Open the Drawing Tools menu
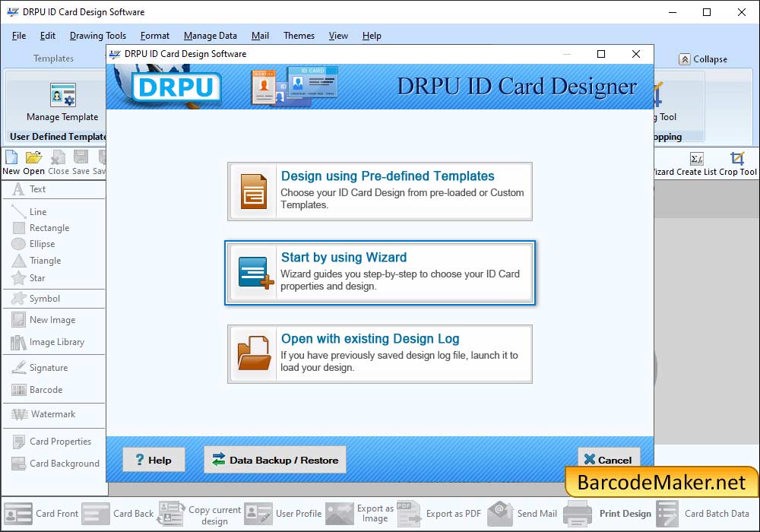This screenshot has width=760, height=532. tap(98, 36)
